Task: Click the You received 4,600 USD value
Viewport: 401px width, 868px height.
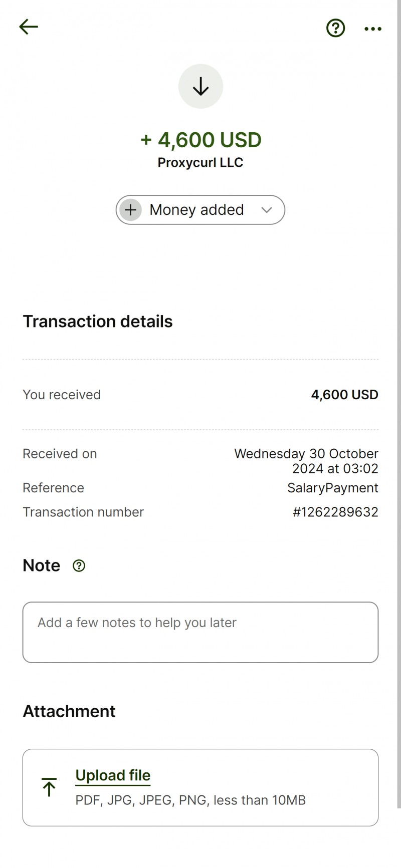Action: (x=345, y=395)
